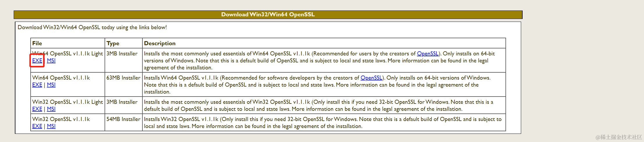Download the Win64 OpenSSL v1.1.1k Light MSI
The width and height of the screenshot is (644, 142).
(51, 61)
